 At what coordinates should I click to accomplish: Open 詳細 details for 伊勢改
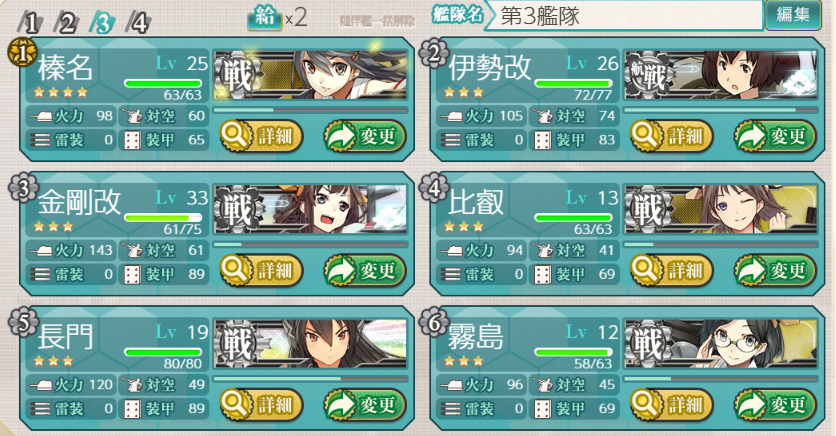pyautogui.click(x=672, y=136)
